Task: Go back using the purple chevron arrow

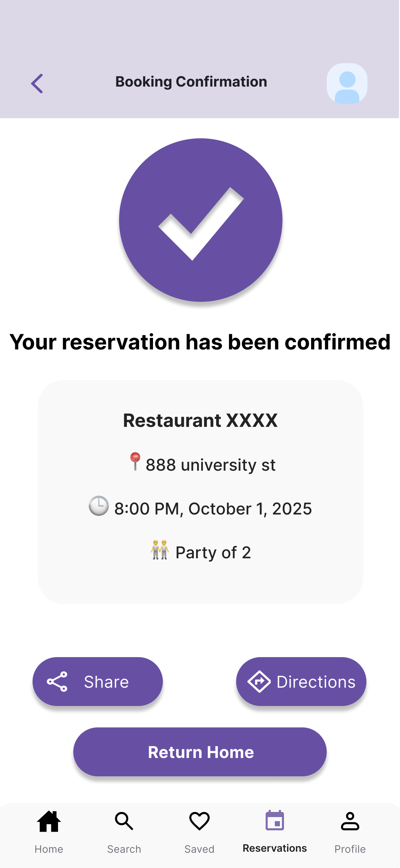Action: point(37,83)
